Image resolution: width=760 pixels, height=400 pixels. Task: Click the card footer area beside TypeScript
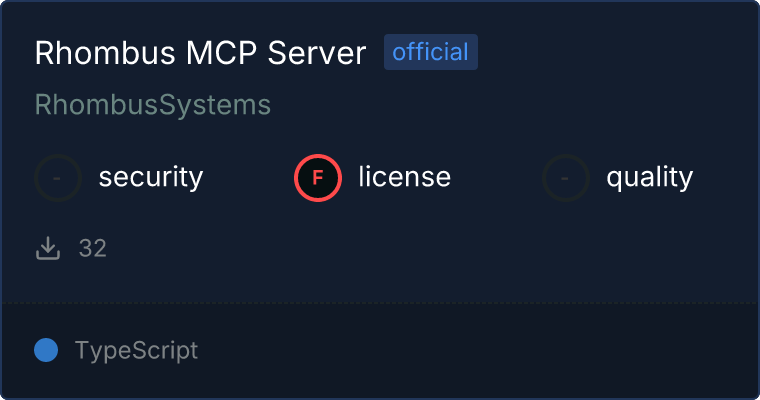click(475, 351)
